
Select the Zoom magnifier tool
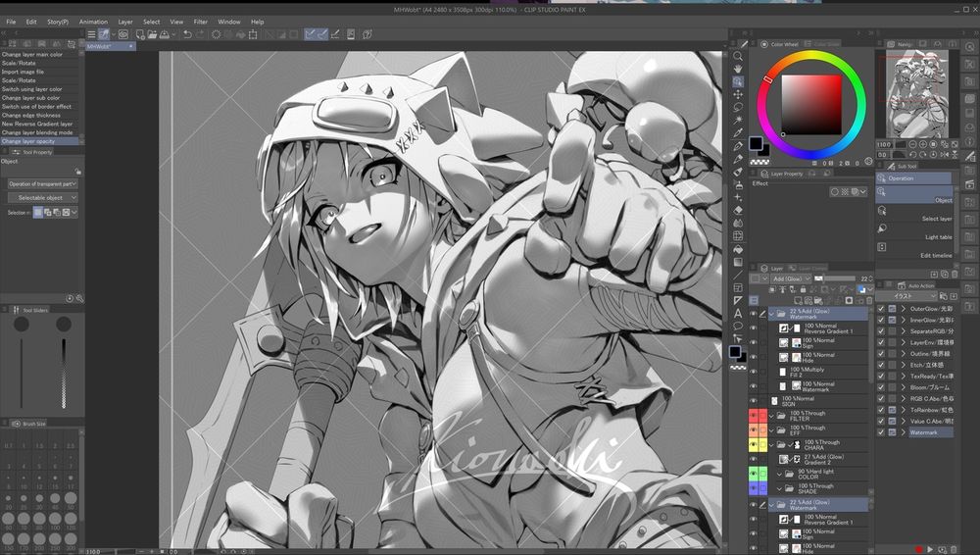pos(738,56)
